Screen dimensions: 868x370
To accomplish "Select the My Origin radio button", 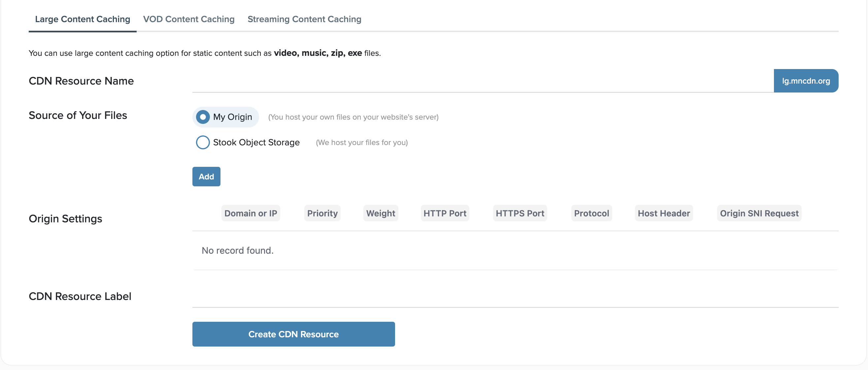I will pos(203,117).
